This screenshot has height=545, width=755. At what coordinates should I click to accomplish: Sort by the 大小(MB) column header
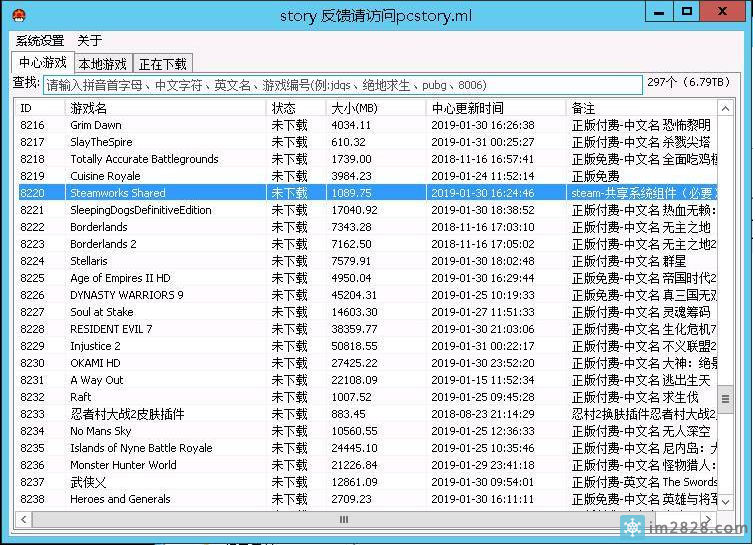(376, 108)
